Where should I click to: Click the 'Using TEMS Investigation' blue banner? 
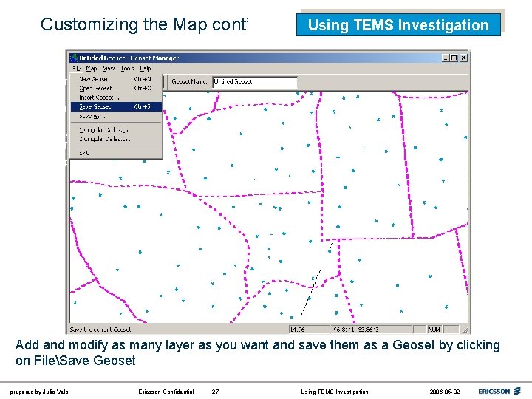pyautogui.click(x=398, y=25)
